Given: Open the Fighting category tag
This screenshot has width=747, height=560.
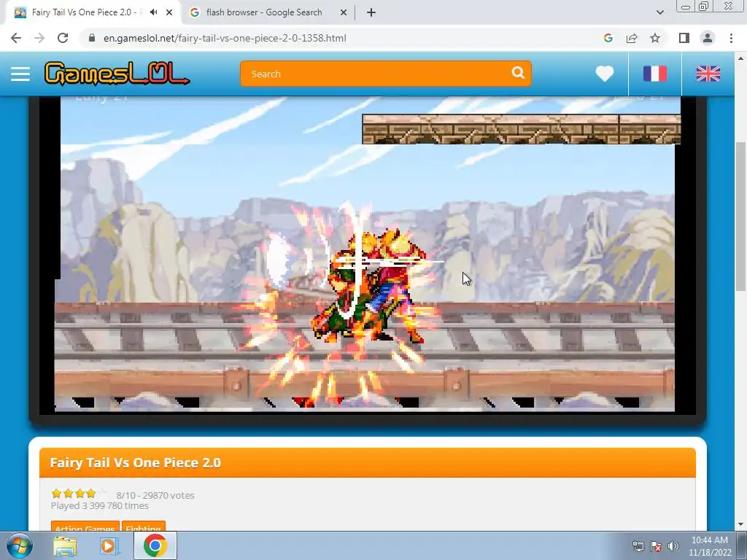Looking at the screenshot, I should (144, 526).
